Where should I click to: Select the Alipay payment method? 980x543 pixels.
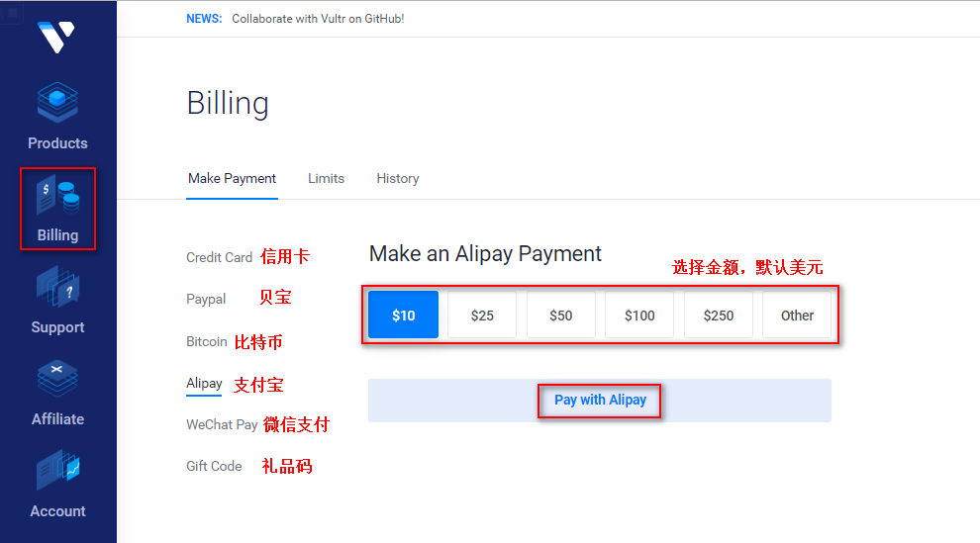click(x=204, y=383)
